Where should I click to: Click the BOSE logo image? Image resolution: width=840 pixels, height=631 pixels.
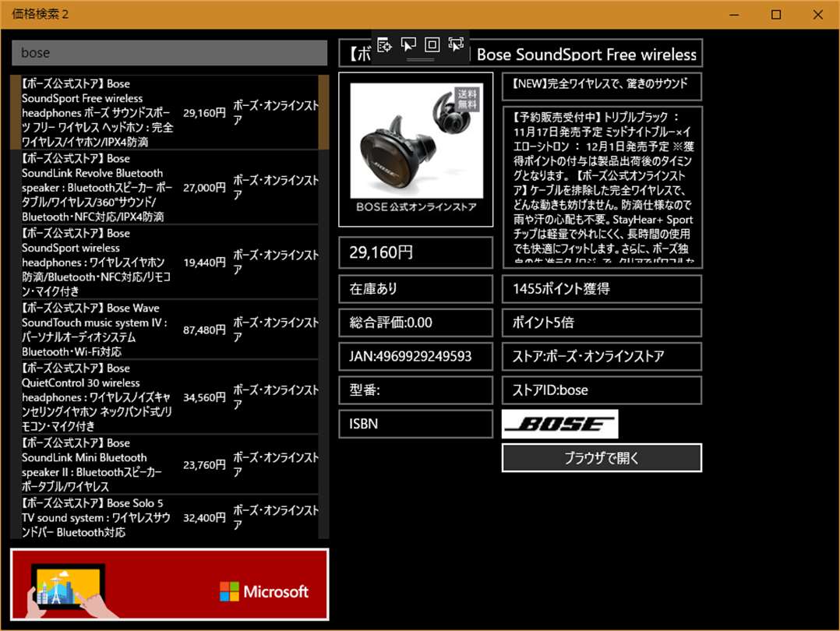click(x=559, y=424)
